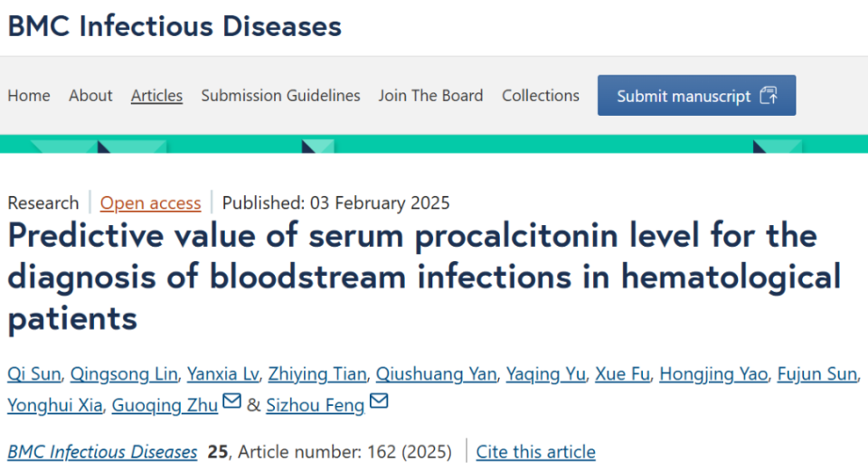Select Join The Board
Viewport: 868px width, 471px height.
(x=430, y=96)
